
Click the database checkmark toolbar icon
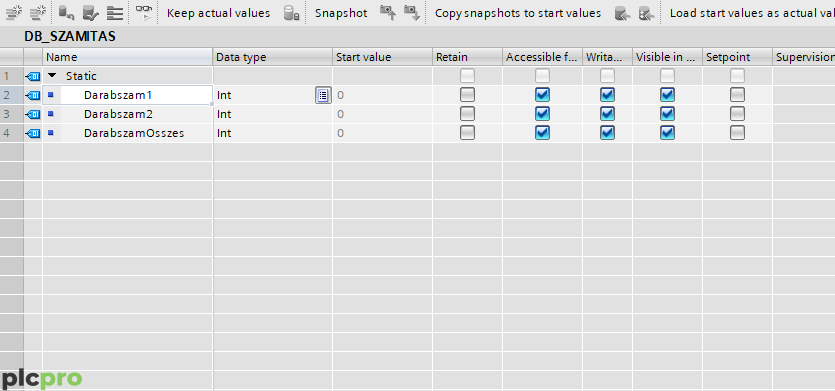click(x=91, y=12)
